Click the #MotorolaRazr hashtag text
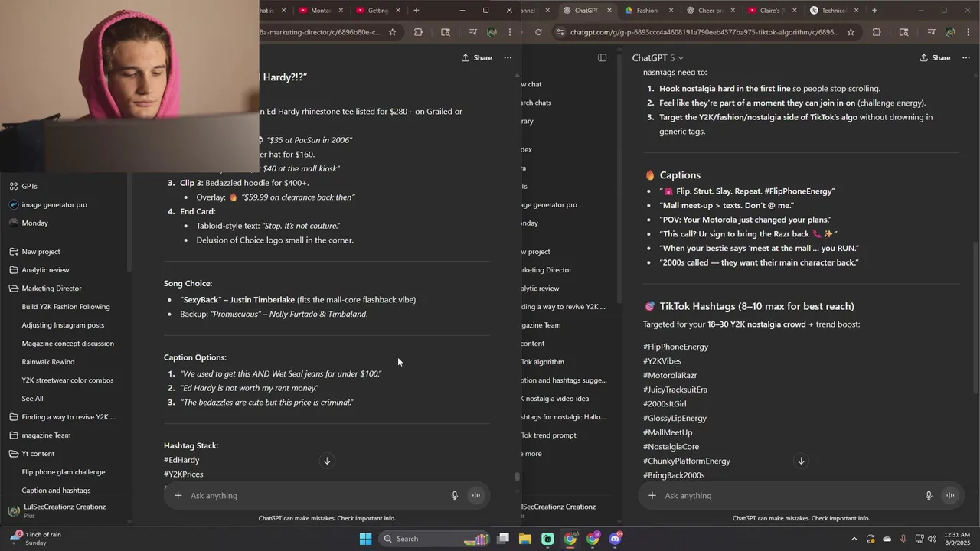The image size is (980, 551). 670,376
